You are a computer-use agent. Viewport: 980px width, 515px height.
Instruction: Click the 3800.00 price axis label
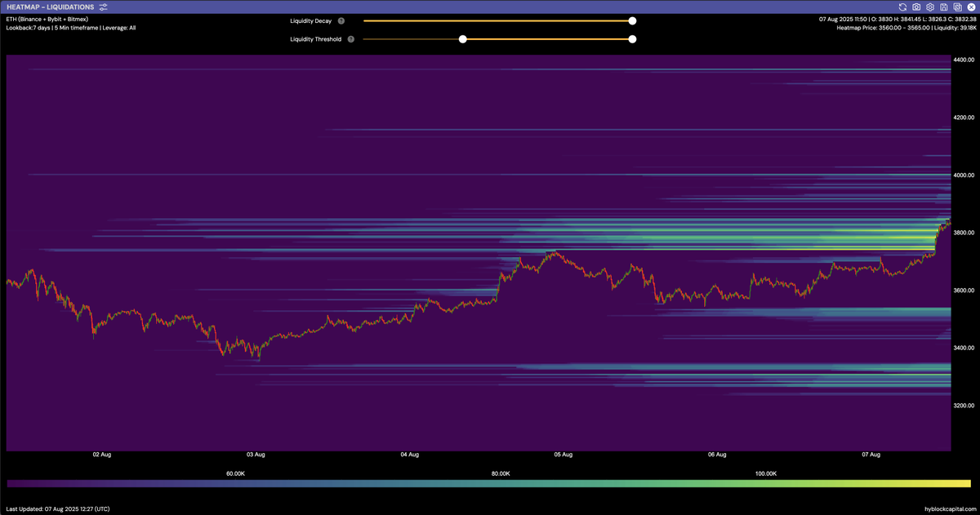click(964, 233)
